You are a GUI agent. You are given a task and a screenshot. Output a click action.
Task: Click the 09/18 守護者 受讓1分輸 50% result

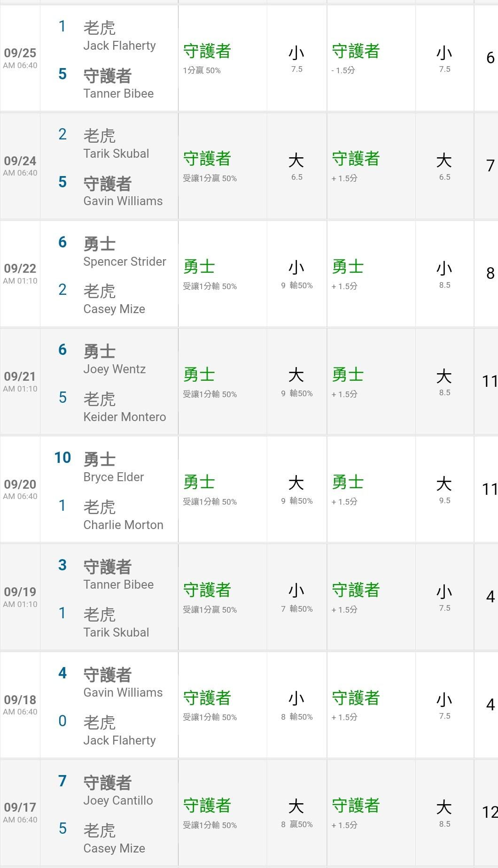pyautogui.click(x=210, y=705)
